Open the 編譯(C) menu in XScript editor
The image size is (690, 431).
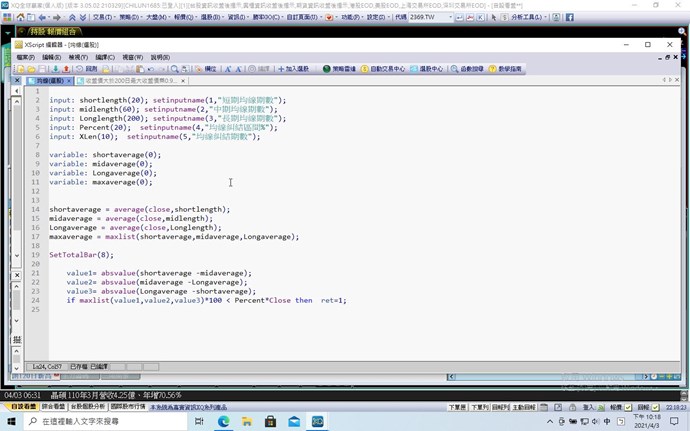point(105,57)
